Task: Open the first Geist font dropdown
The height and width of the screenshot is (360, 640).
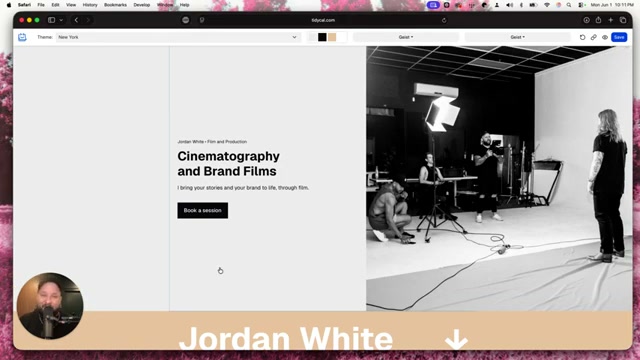Action: point(406,37)
